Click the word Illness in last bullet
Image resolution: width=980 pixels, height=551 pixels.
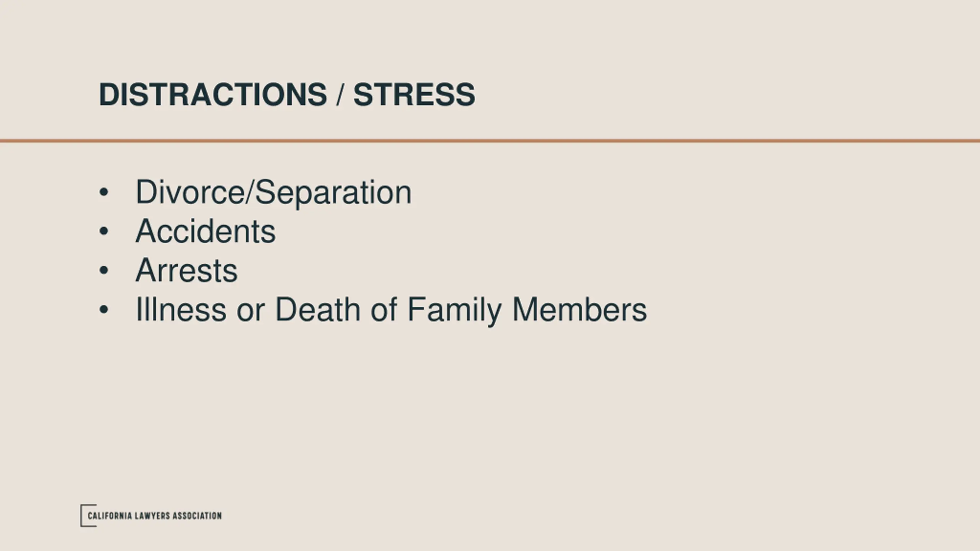tap(181, 309)
